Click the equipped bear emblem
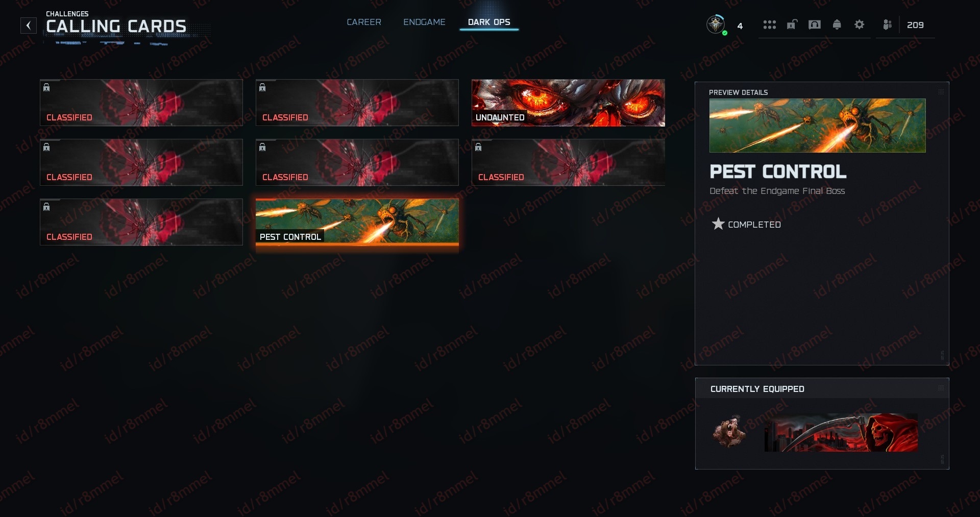Screen dimensions: 980x517 click(x=729, y=432)
